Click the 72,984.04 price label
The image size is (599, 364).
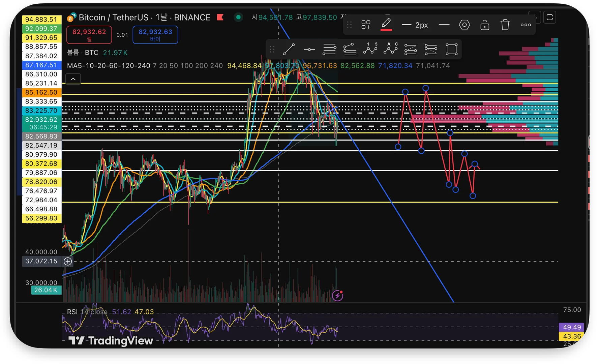(x=41, y=200)
